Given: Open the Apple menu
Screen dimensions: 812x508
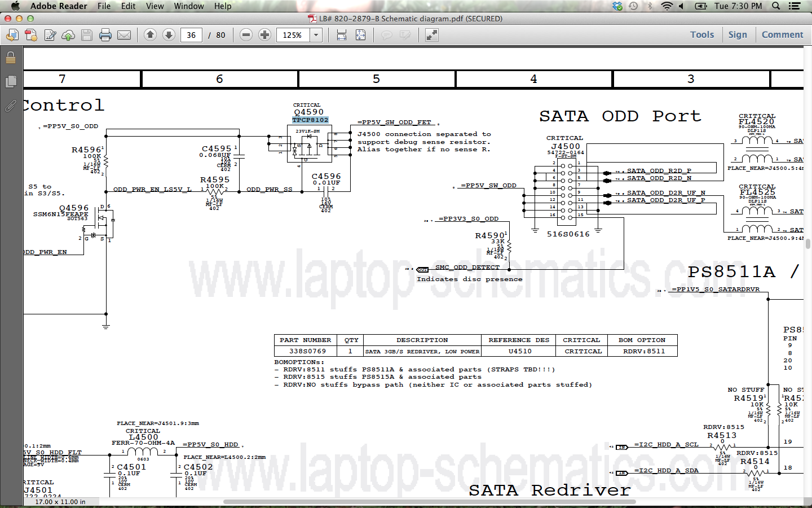Looking at the screenshot, I should pos(15,6).
